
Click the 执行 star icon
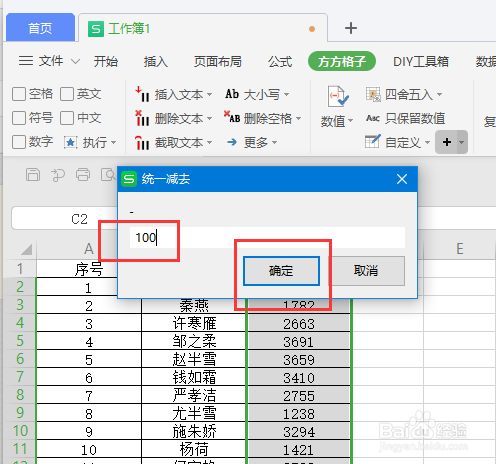71,143
